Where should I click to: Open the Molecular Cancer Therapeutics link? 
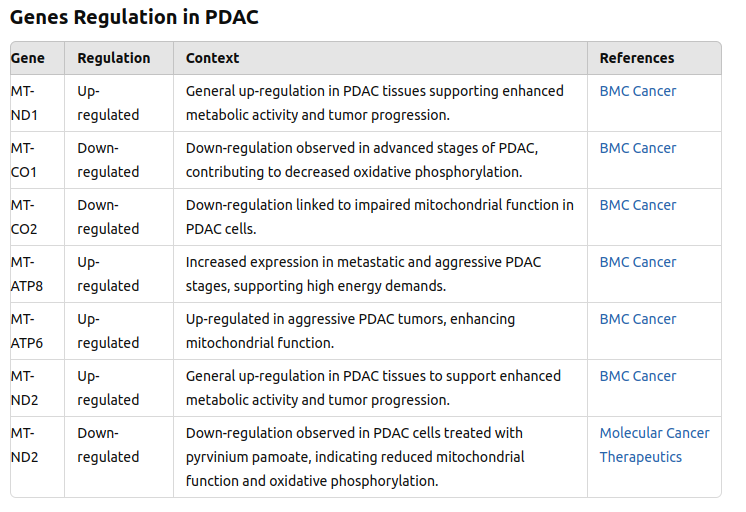tap(654, 445)
